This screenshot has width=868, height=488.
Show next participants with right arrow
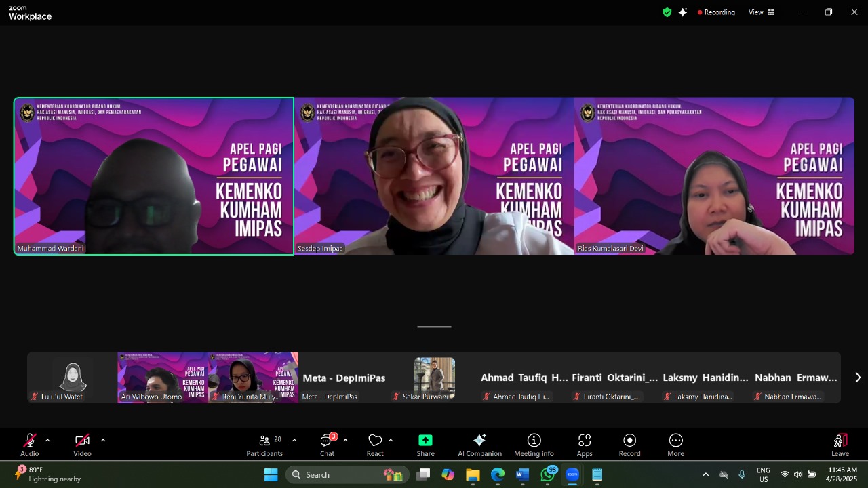coord(857,378)
